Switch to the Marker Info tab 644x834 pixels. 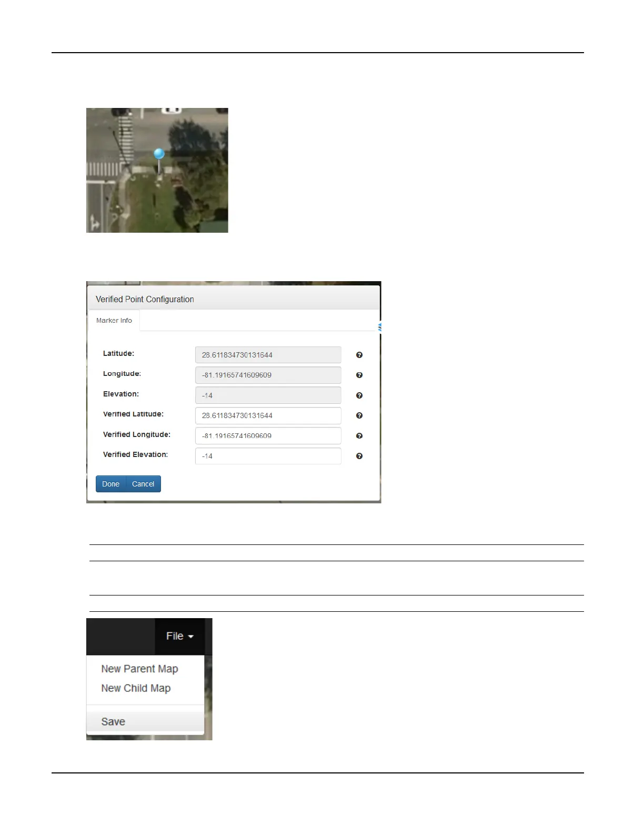(x=114, y=321)
